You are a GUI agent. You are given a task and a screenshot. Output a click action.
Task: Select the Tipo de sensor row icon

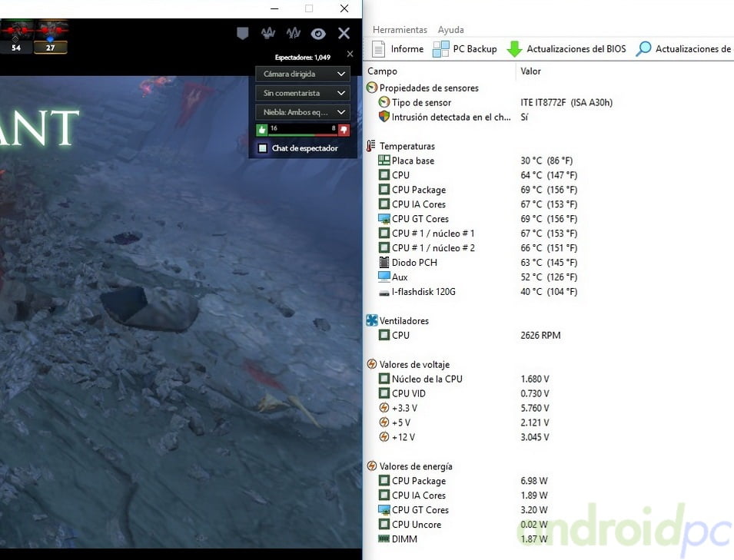(x=384, y=102)
